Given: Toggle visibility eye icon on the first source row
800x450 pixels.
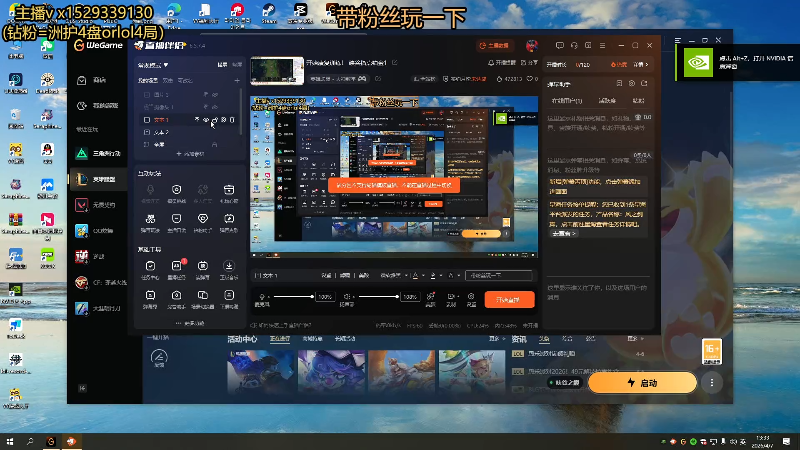Looking at the screenshot, I should (x=215, y=95).
